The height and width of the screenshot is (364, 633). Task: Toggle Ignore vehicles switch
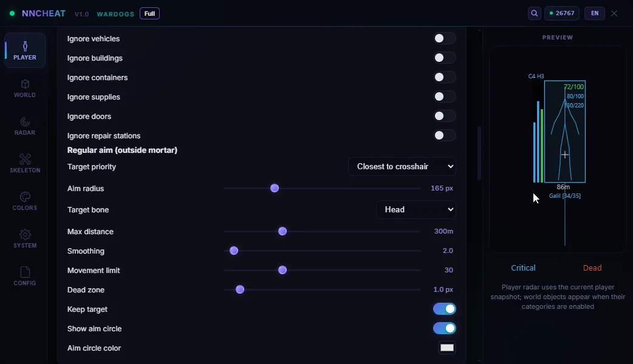(444, 38)
